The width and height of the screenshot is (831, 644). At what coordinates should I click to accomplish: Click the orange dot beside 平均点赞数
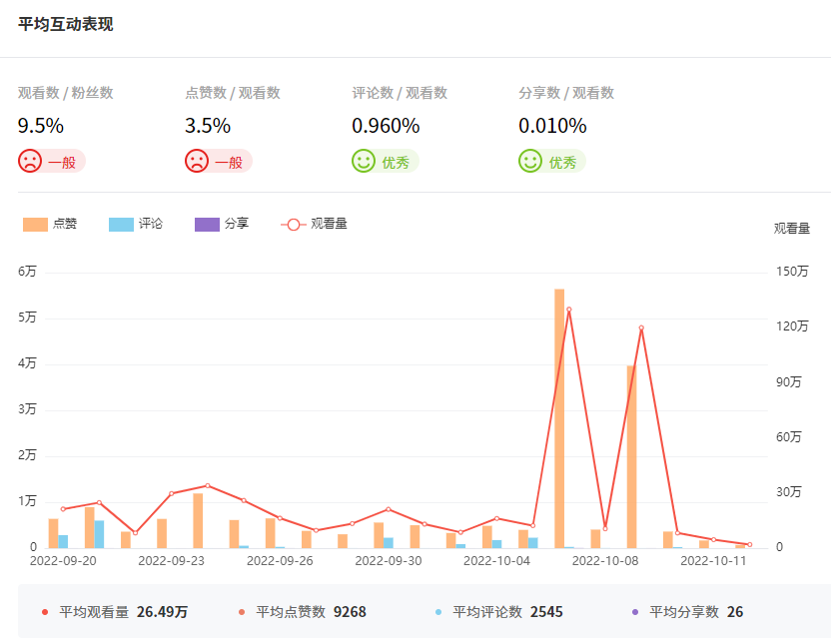click(x=241, y=612)
